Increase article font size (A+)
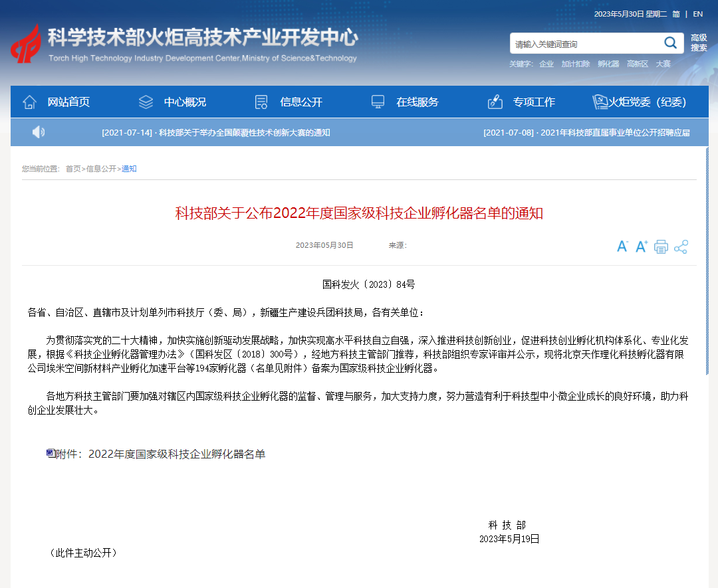718x588 pixels. (642, 246)
